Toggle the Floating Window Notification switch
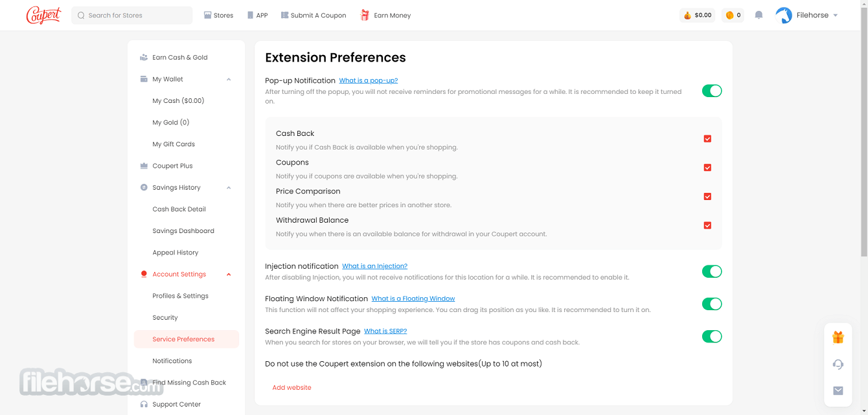 (712, 304)
